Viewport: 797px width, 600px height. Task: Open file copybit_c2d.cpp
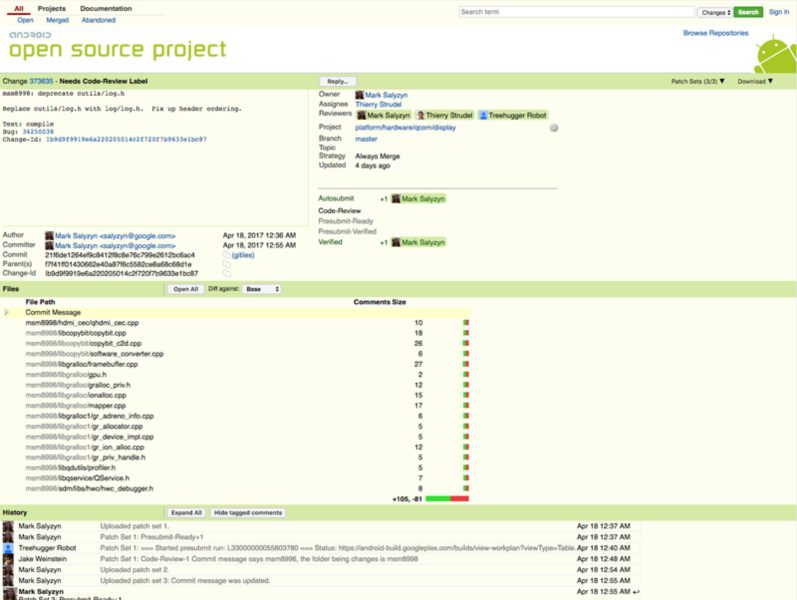tap(83, 344)
